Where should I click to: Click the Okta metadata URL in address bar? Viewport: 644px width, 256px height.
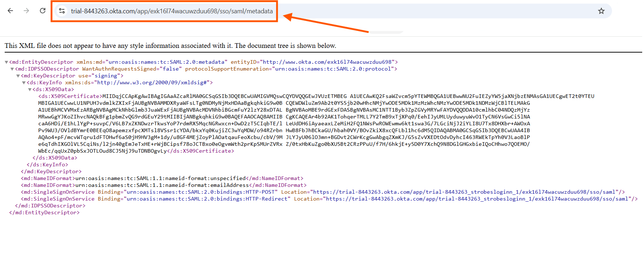pyautogui.click(x=172, y=11)
